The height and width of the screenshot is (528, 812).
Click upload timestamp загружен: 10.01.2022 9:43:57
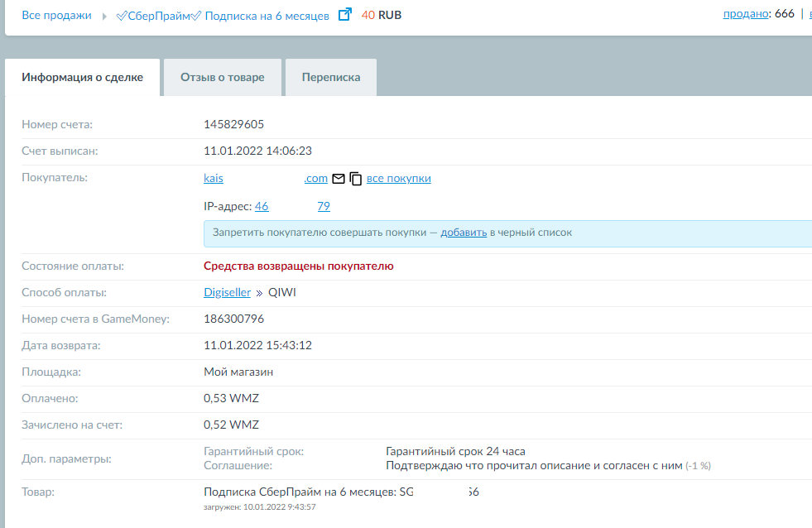point(259,506)
